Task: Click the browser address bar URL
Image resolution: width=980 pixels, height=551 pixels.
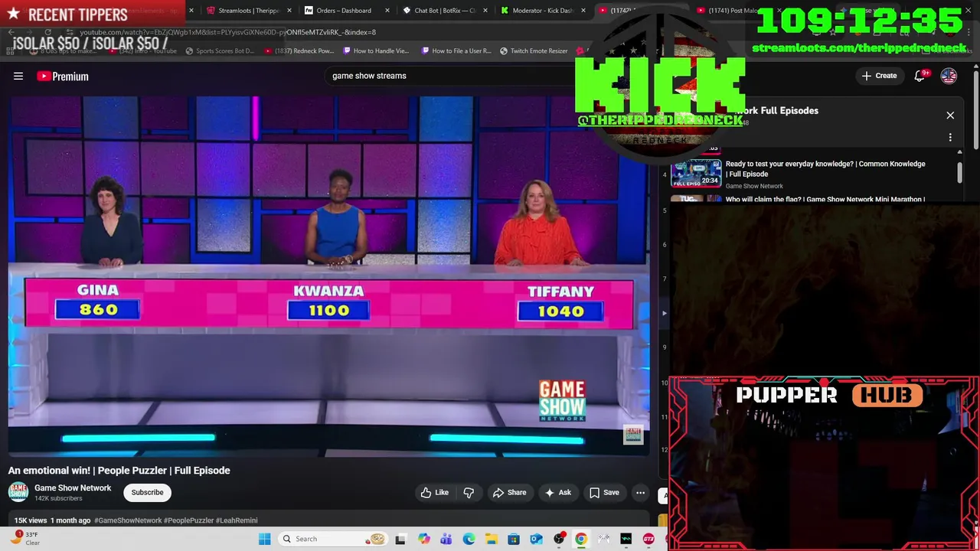Action: (227, 32)
